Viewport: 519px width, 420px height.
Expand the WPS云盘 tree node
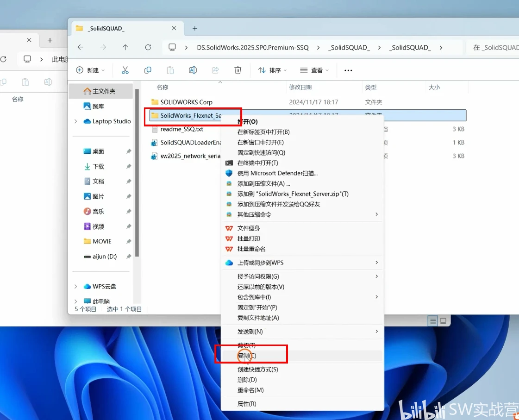click(x=76, y=286)
